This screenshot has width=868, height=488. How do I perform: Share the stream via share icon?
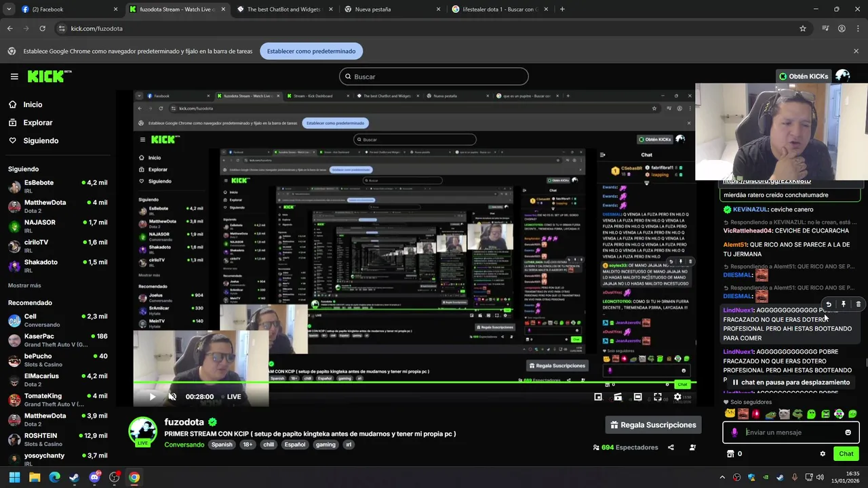[671, 447]
